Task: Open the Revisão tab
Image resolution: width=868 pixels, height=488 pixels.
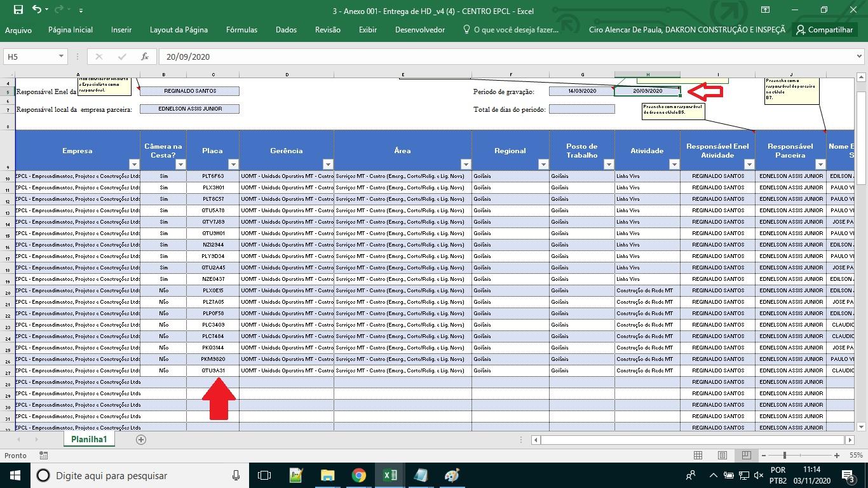Action: tap(328, 30)
